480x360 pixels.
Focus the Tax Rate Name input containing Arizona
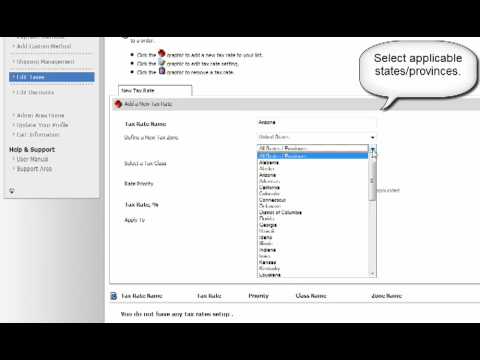(317, 123)
